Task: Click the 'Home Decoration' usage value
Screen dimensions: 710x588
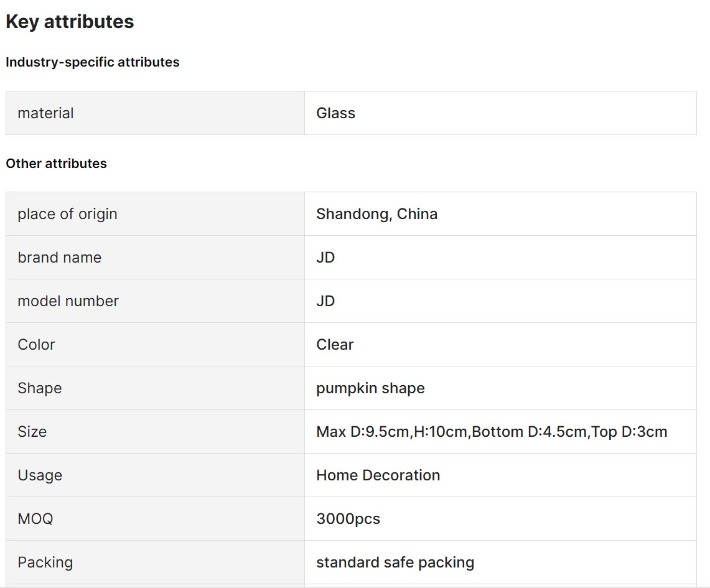Action: tap(378, 475)
